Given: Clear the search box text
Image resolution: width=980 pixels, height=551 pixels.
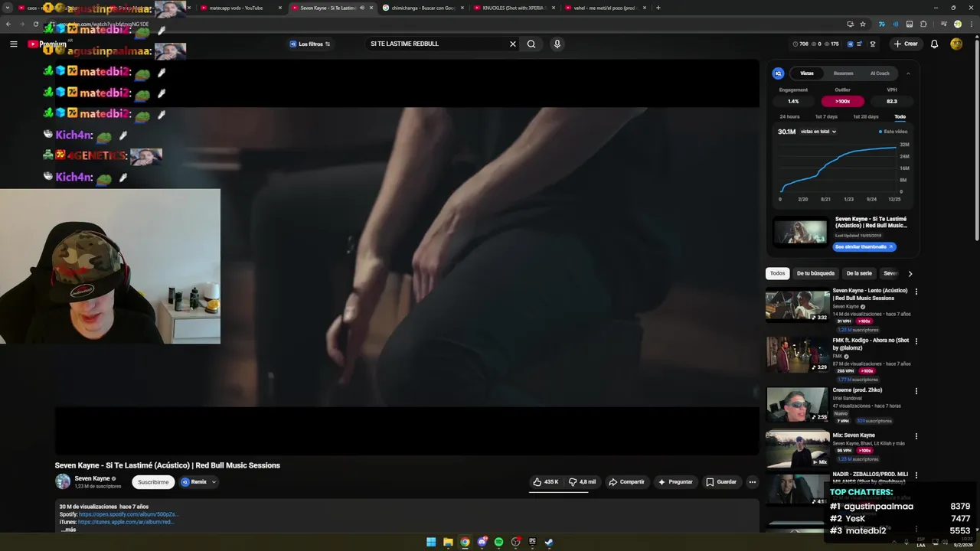Looking at the screenshot, I should click(513, 44).
